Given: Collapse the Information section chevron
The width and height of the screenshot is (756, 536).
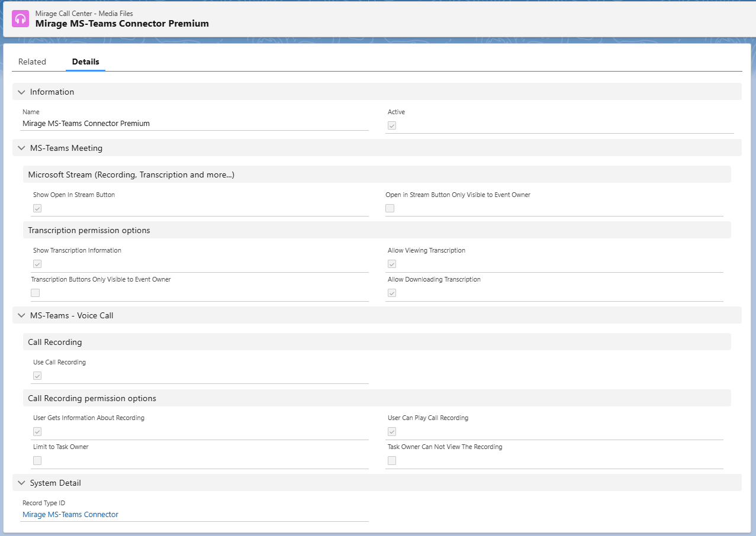Looking at the screenshot, I should point(21,92).
